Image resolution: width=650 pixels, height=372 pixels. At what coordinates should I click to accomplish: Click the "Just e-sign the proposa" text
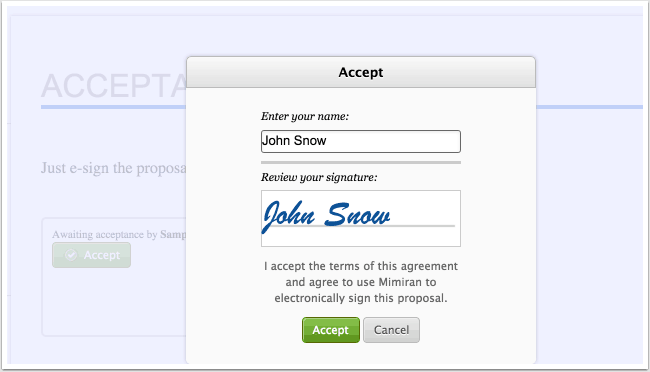[114, 168]
